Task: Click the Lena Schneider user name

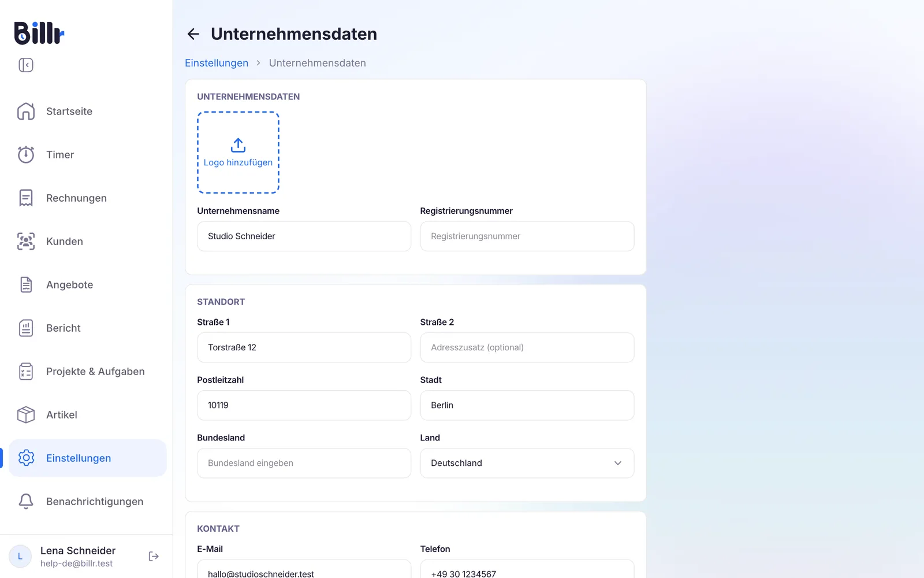Action: pos(78,550)
